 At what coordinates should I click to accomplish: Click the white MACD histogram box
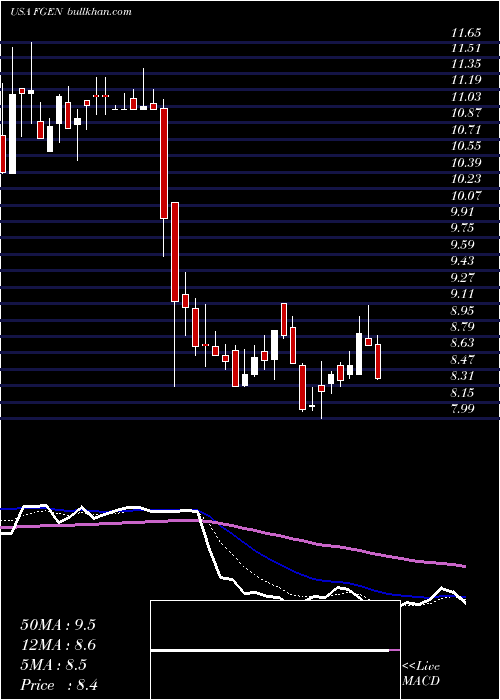[x=275, y=650]
